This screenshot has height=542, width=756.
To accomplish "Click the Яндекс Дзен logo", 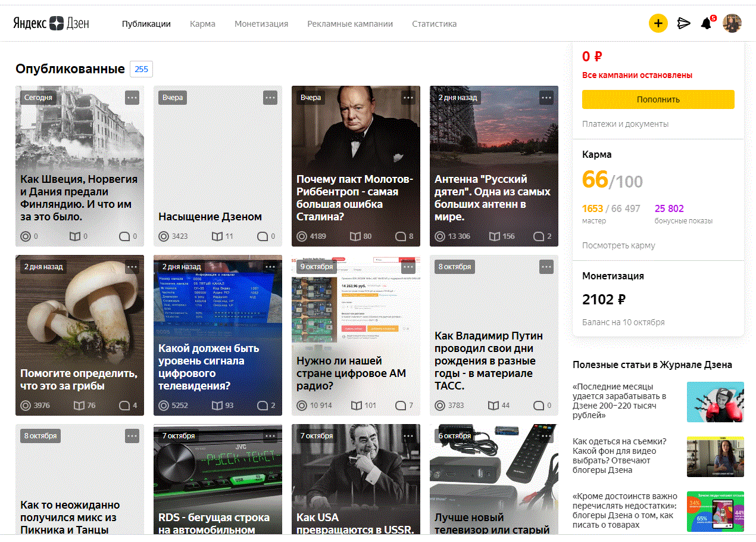I will click(x=51, y=24).
